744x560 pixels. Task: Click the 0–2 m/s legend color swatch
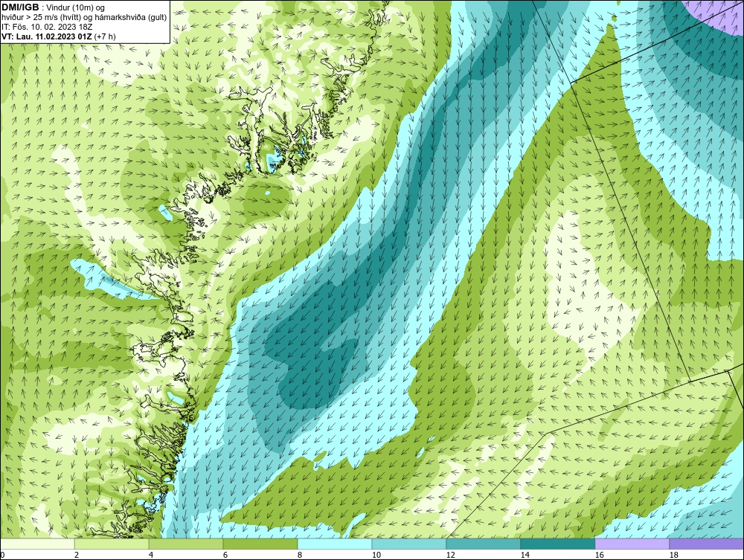[x=37, y=544]
